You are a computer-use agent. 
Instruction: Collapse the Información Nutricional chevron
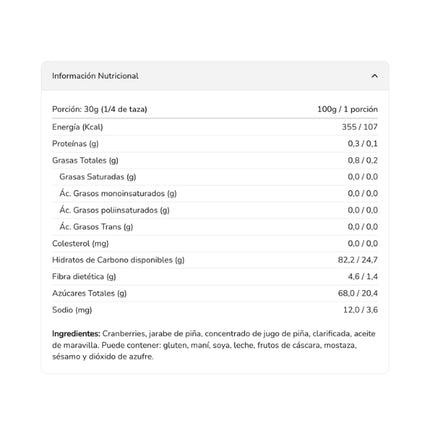point(374,76)
